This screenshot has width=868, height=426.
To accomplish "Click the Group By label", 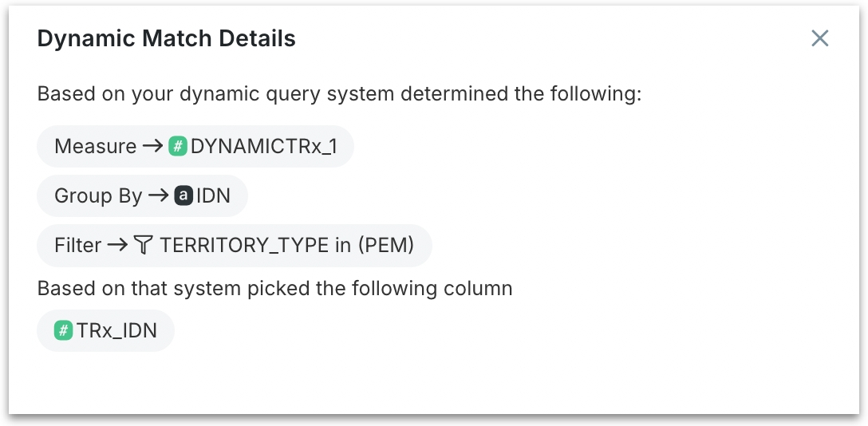I will coord(98,195).
